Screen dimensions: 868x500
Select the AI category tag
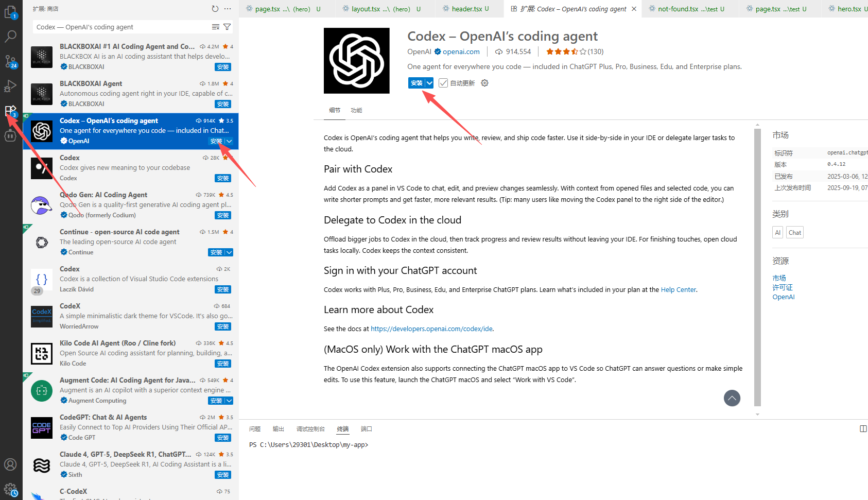tap(777, 233)
